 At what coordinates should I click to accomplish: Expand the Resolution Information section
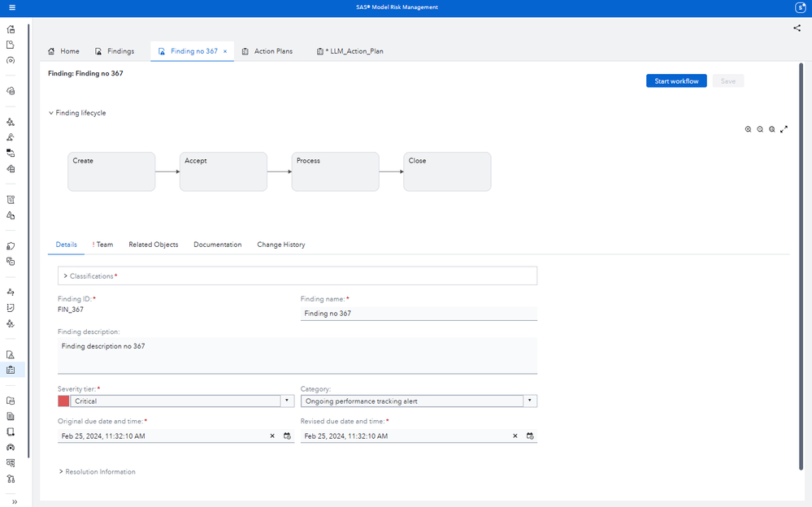point(61,472)
